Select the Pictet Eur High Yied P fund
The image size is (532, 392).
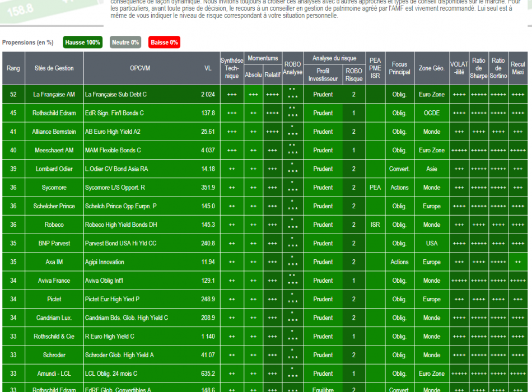pos(113,300)
